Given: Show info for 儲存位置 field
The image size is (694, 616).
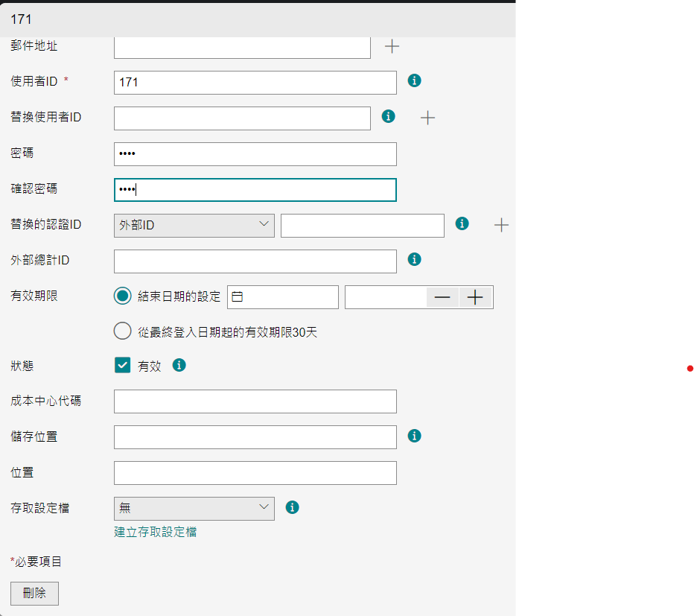Looking at the screenshot, I should [414, 436].
